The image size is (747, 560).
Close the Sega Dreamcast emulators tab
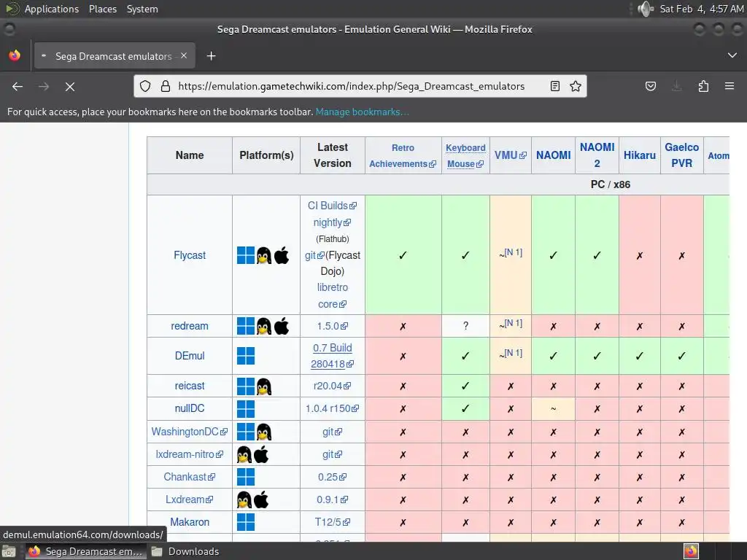point(184,55)
